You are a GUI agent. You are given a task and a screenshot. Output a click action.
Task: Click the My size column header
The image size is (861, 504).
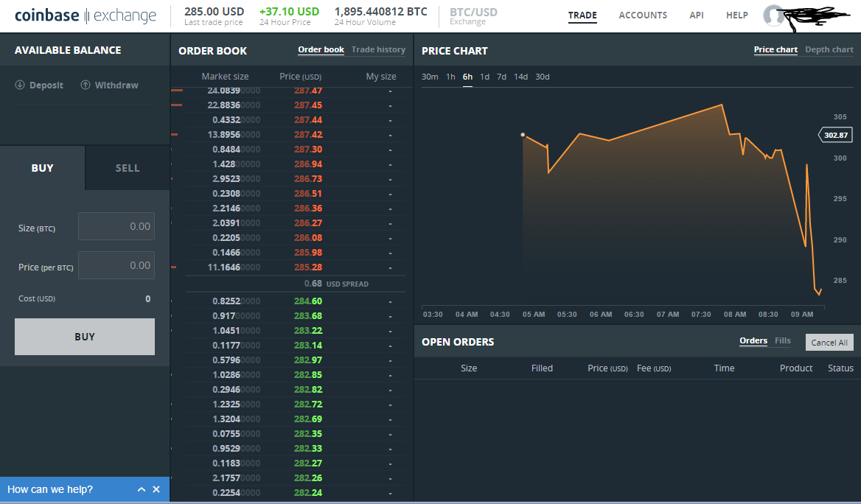(x=381, y=77)
